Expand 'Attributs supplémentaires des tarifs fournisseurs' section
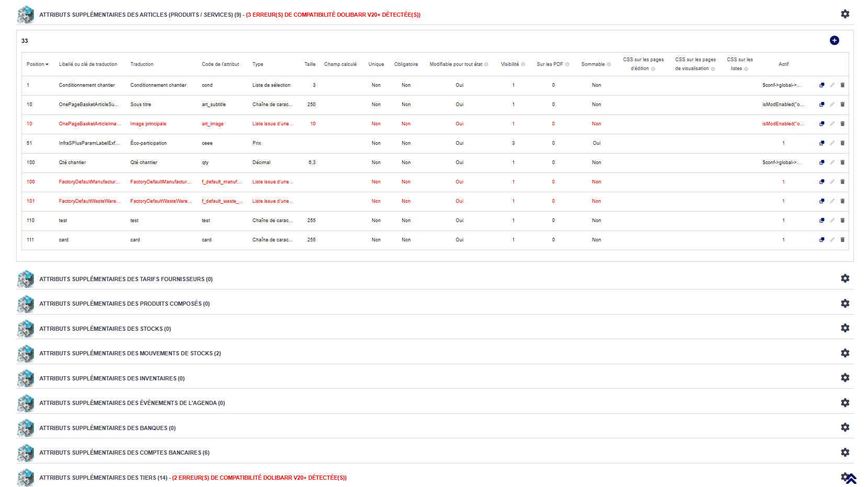Screen dimensions: 868x487 pyautogui.click(x=125, y=279)
